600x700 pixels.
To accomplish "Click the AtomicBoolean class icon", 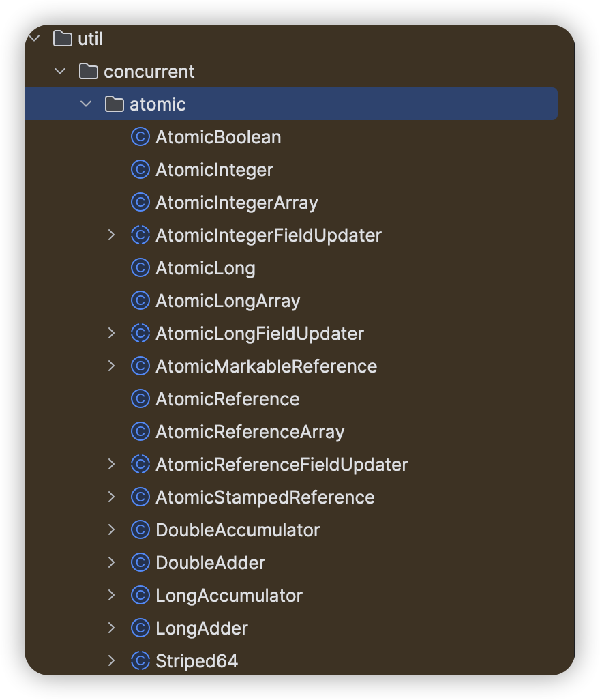I will (140, 137).
